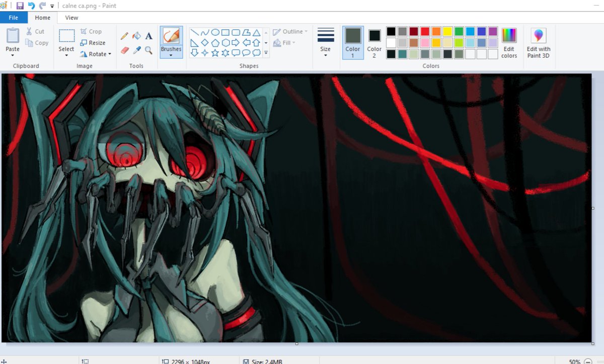
Task: Open the shape Outline dropdown
Action: click(x=291, y=32)
